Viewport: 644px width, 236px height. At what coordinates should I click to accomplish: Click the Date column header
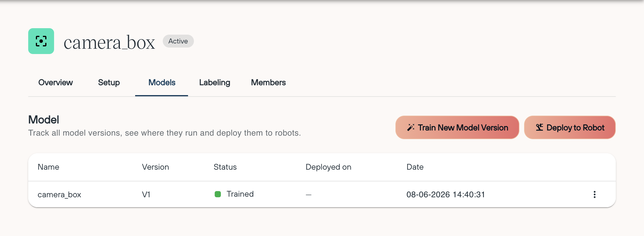coord(415,167)
